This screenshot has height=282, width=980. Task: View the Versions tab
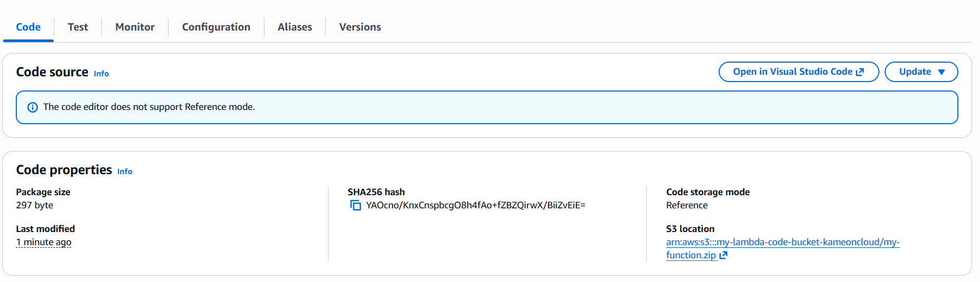(360, 27)
